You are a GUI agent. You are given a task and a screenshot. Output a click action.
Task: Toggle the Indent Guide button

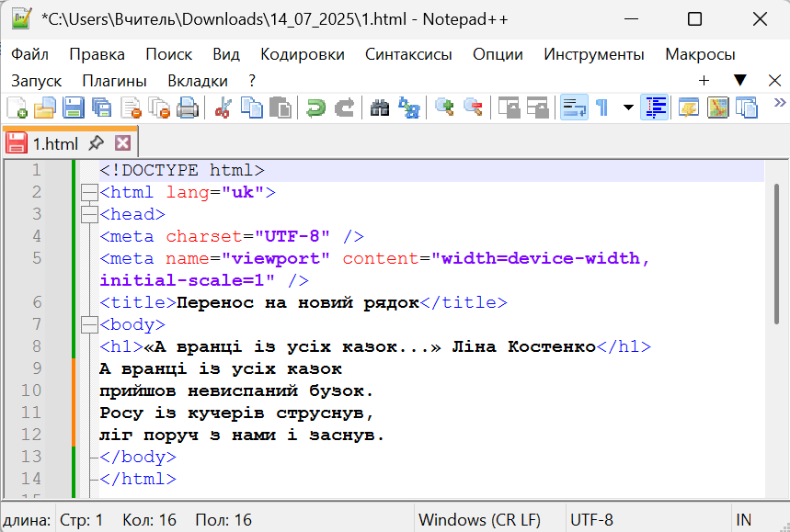654,108
